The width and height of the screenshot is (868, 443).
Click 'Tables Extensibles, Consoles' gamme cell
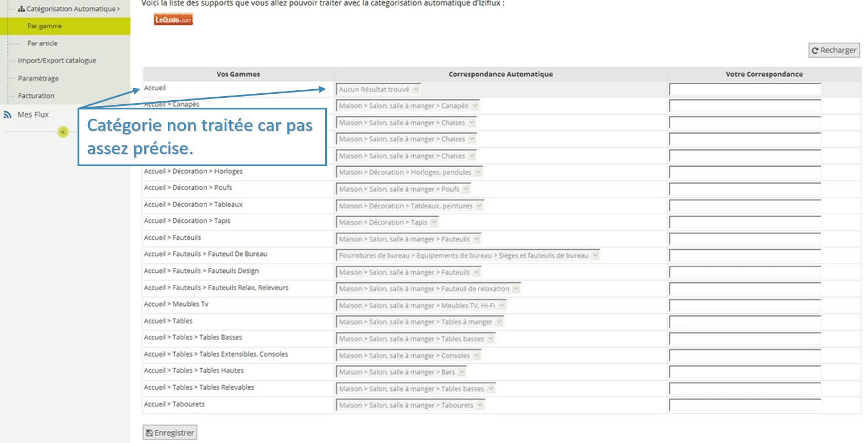click(x=216, y=354)
